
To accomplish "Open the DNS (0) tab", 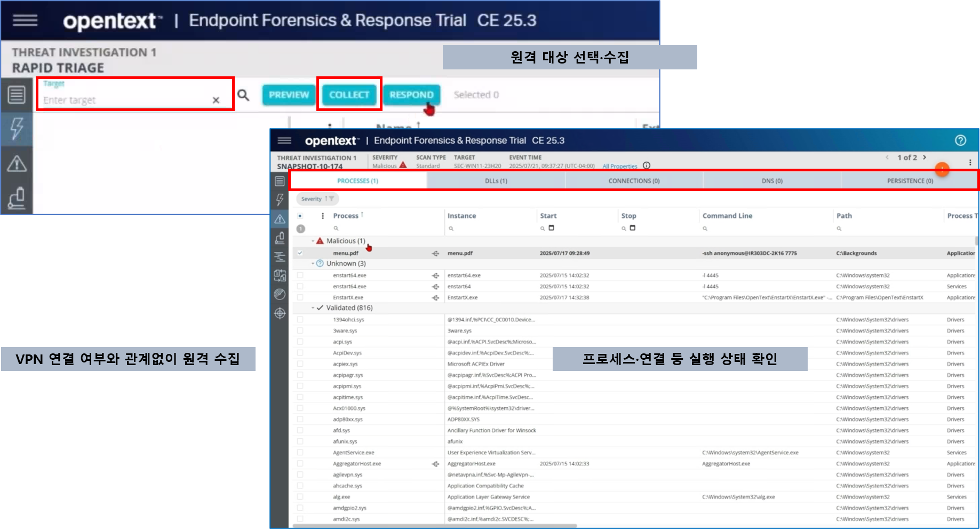I will point(772,181).
